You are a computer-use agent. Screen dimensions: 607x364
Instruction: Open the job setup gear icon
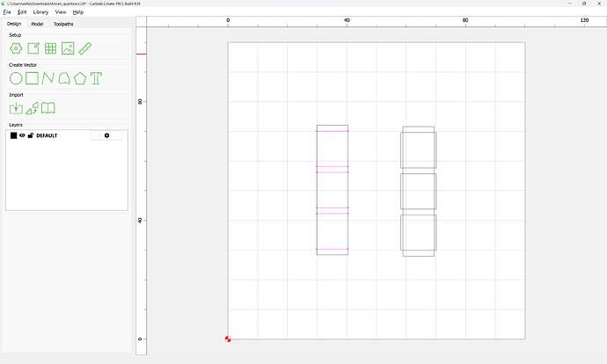click(x=16, y=48)
